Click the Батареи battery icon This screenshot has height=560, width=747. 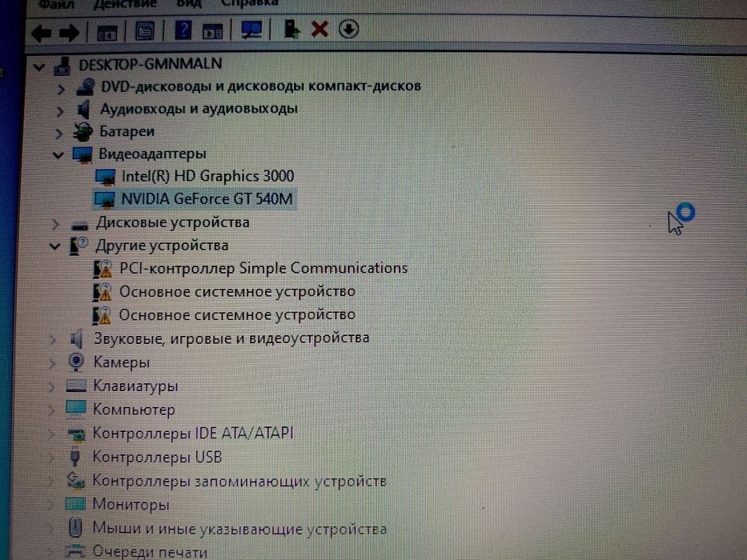coord(82,132)
